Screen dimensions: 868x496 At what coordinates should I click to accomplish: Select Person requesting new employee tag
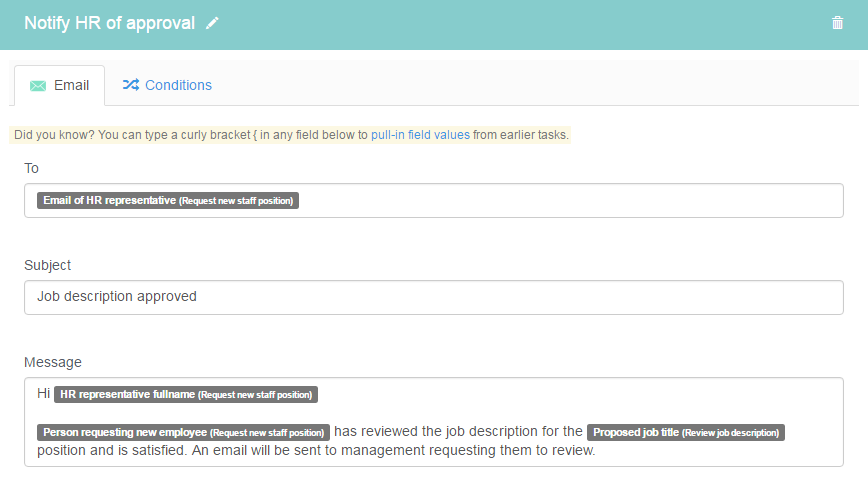click(x=183, y=432)
